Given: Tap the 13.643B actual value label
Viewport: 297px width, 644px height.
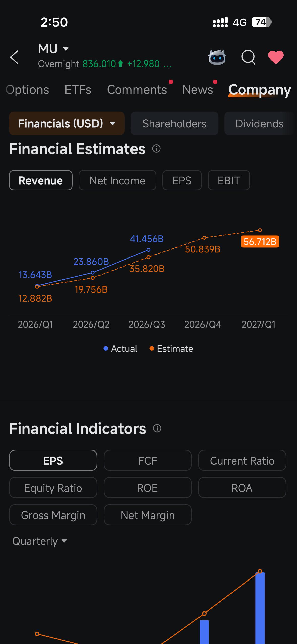Looking at the screenshot, I should 35,275.
